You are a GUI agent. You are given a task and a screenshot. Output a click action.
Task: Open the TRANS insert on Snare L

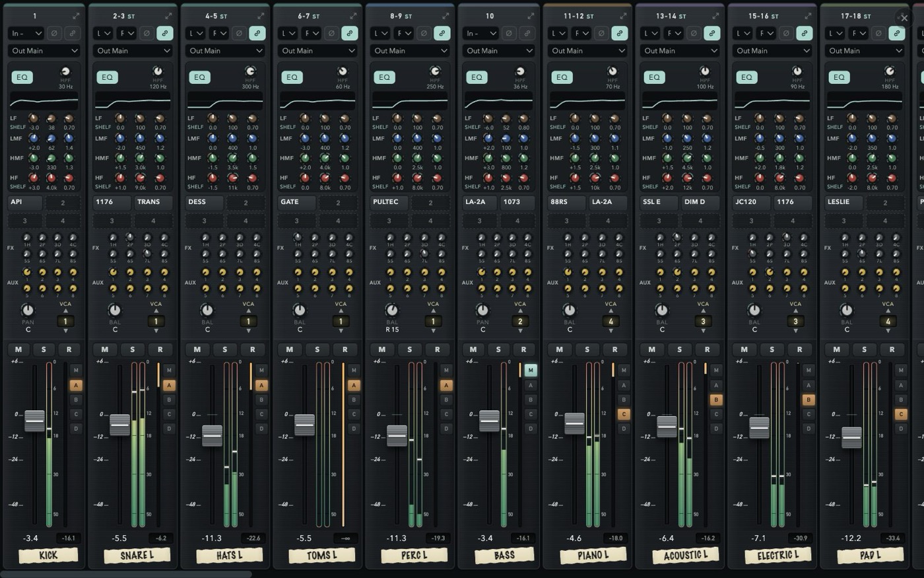153,202
